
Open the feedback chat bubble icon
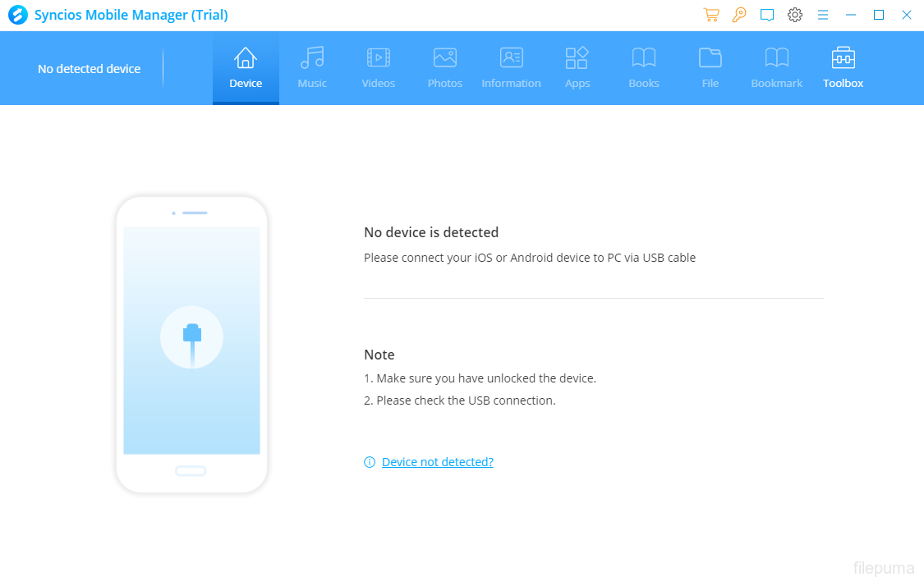(x=767, y=15)
